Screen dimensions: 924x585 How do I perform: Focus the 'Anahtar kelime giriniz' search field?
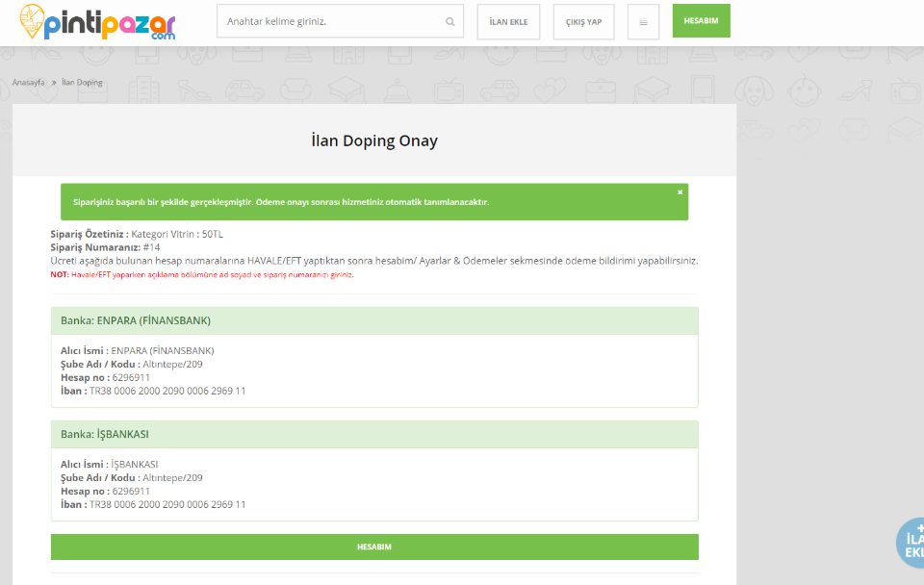[x=332, y=21]
